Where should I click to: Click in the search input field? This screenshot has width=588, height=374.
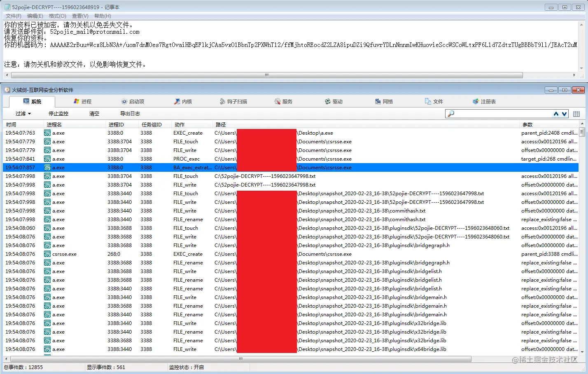coord(502,114)
